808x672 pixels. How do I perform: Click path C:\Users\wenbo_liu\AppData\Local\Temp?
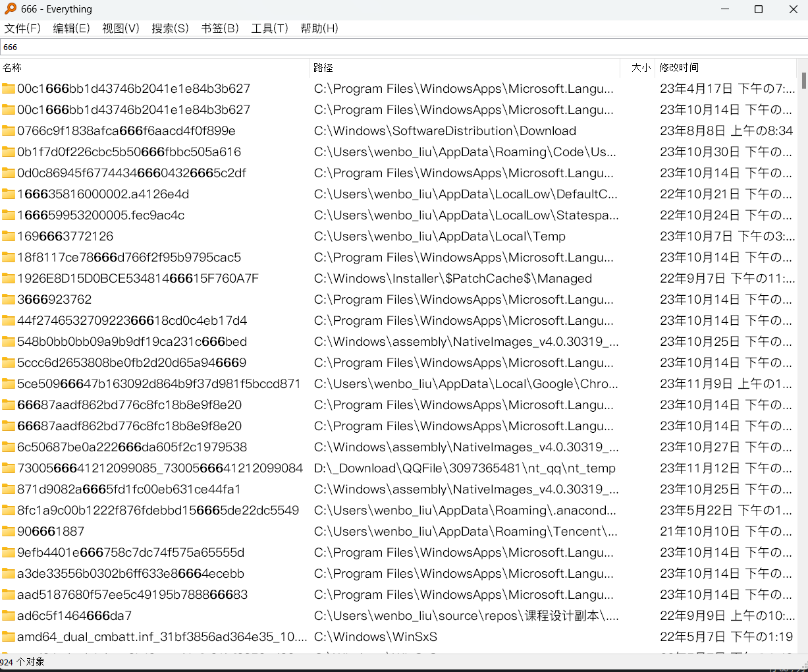[440, 237]
